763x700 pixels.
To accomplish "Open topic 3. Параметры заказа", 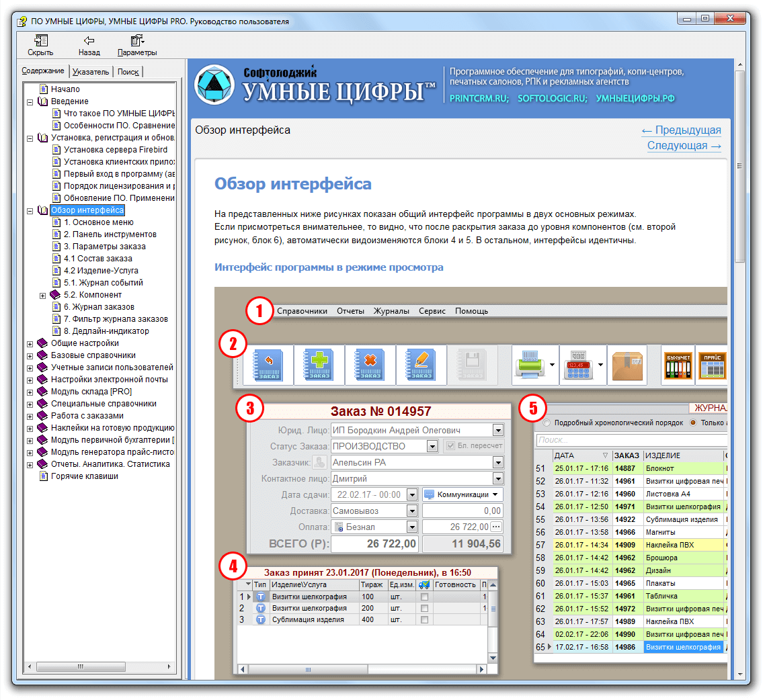I will (105, 247).
